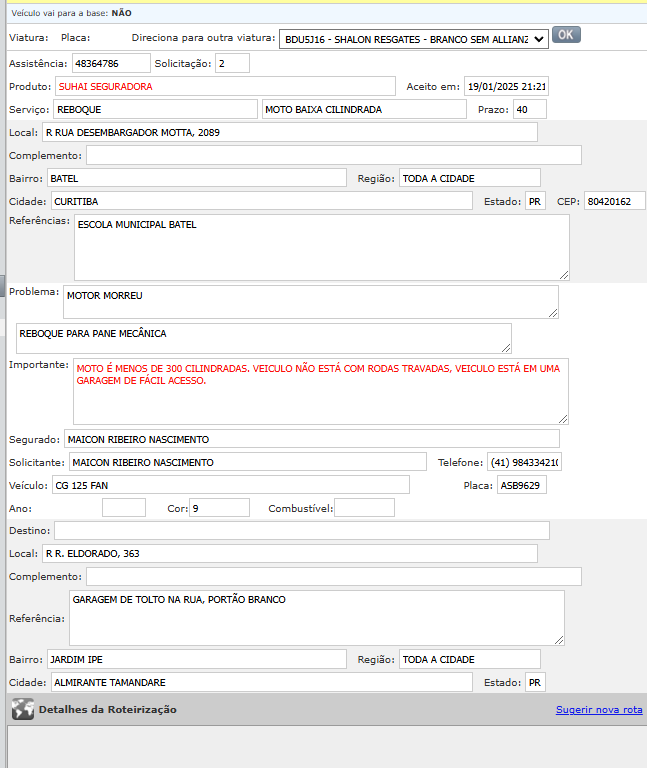Click the Bairro field JARDIM IPE
Image resolution: width=647 pixels, height=768 pixels.
pos(196,659)
